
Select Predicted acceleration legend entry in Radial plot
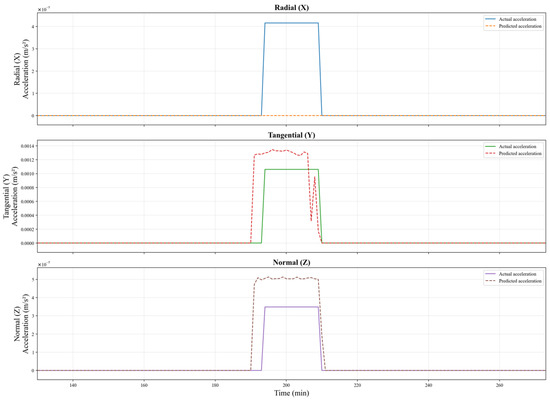click(513, 26)
